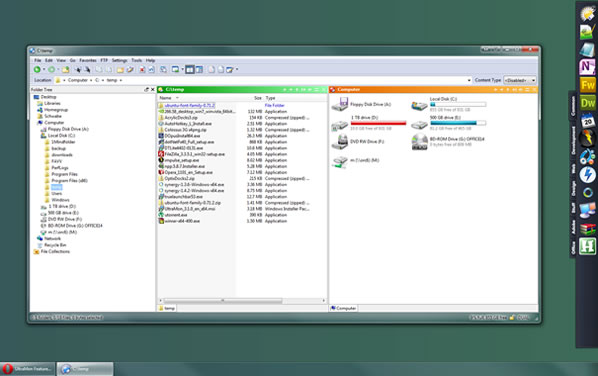The height and width of the screenshot is (376, 598).
Task: Toggle the folder tree layout button
Action: tap(199, 69)
